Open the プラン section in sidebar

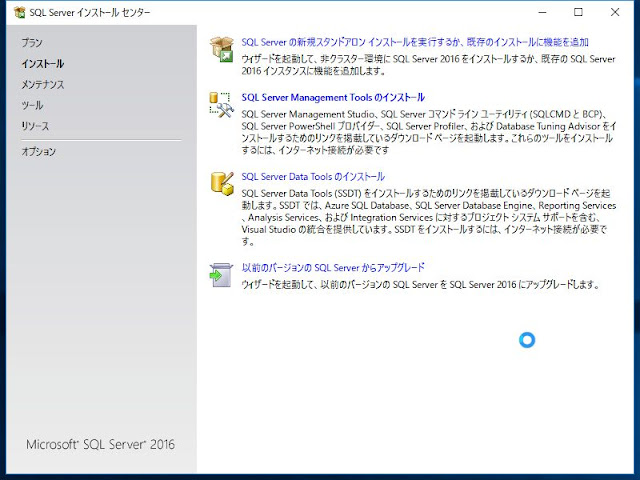[32, 42]
